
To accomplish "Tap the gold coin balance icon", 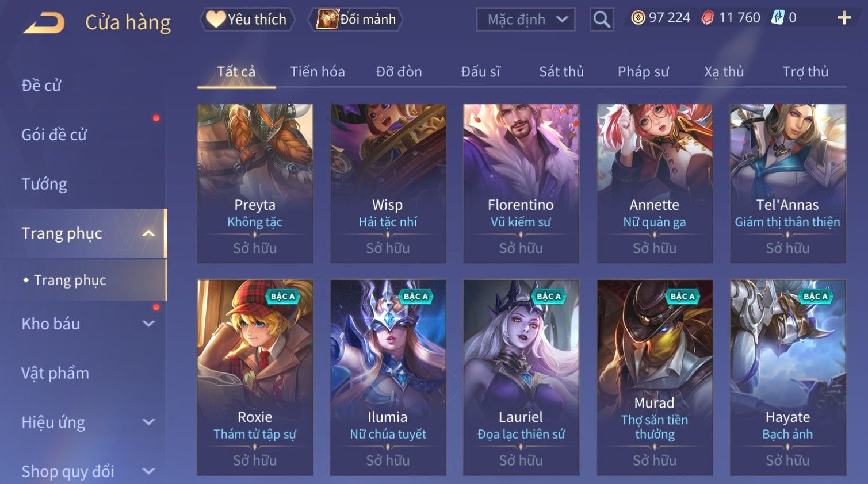I will click(638, 18).
